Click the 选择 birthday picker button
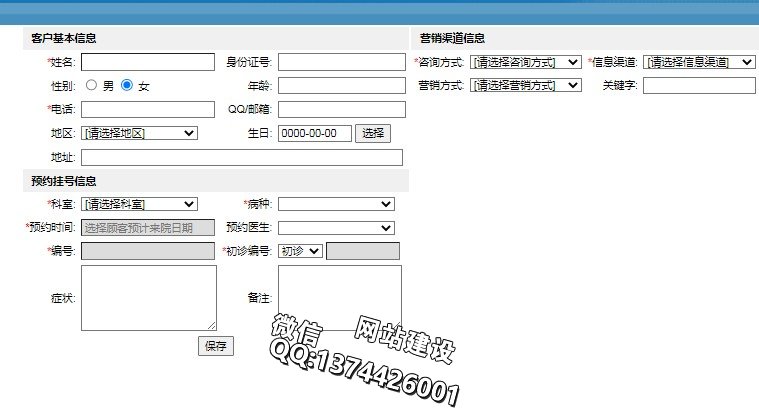 click(373, 133)
